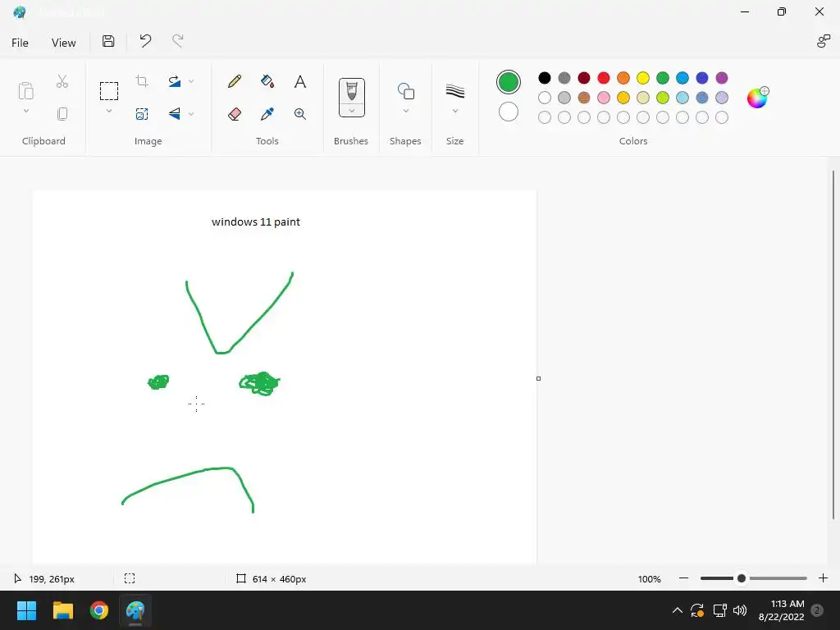Open the notification count badge
The image size is (840, 630).
point(817,610)
